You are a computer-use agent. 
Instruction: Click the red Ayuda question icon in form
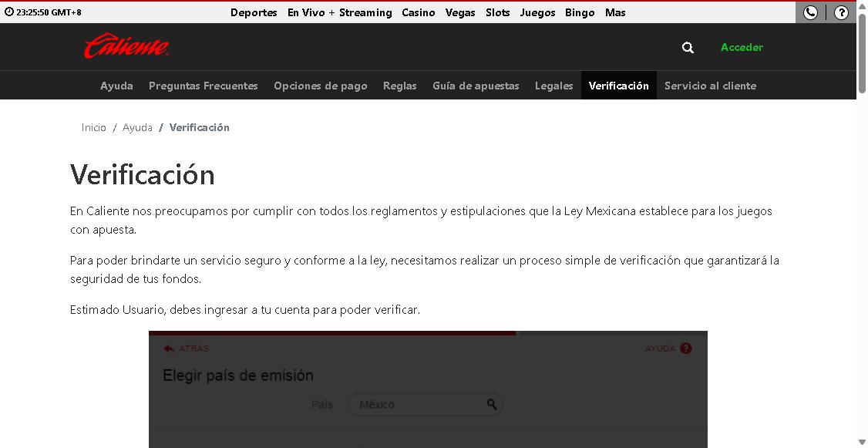click(686, 349)
